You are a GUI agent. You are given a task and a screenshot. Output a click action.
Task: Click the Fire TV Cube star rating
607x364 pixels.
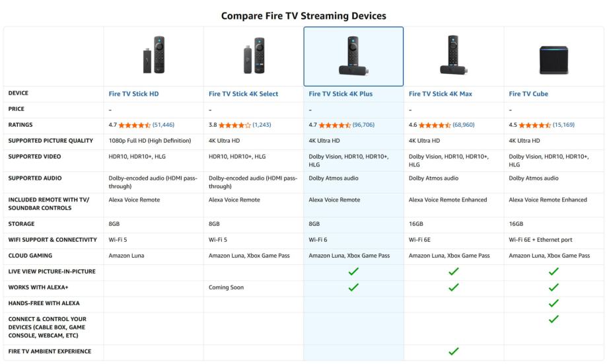(534, 125)
